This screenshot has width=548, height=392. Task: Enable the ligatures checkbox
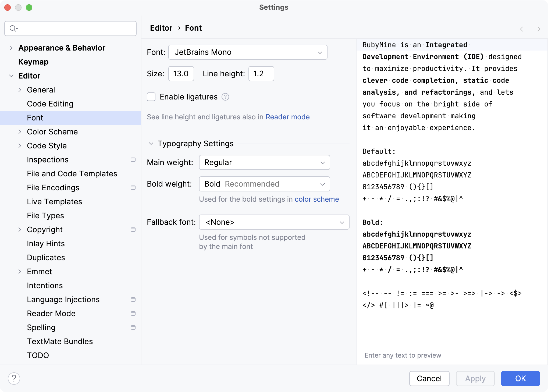pos(151,97)
